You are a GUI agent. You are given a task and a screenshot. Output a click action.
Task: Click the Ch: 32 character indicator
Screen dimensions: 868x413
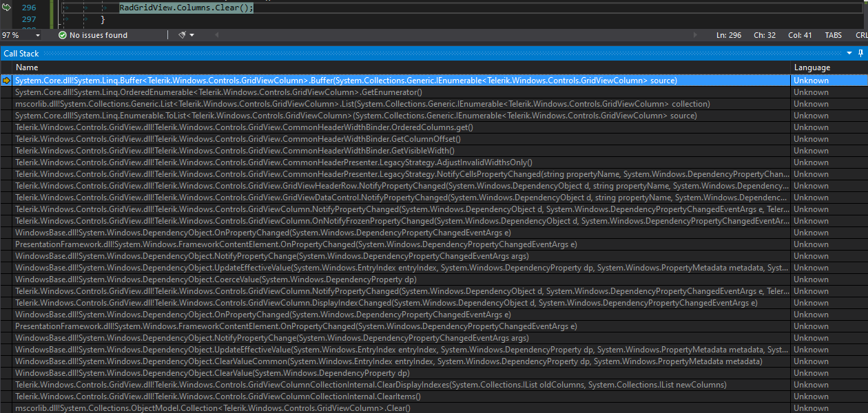[765, 35]
